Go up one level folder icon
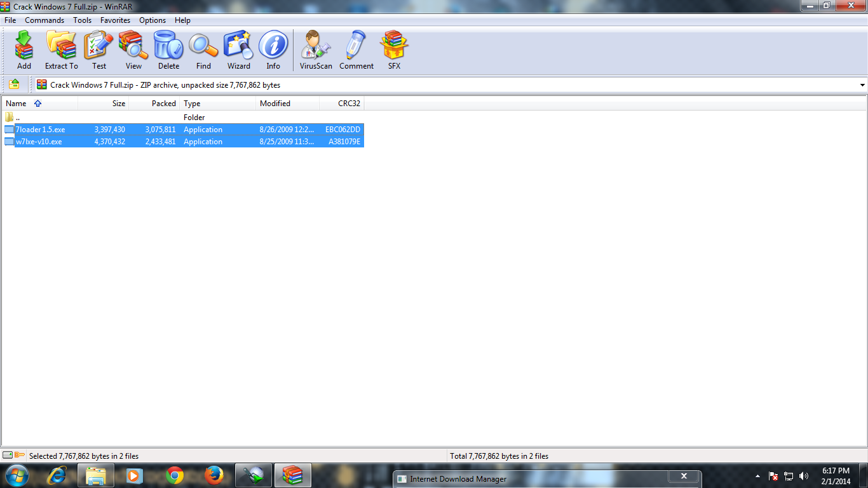Image resolution: width=868 pixels, height=488 pixels. [x=14, y=85]
